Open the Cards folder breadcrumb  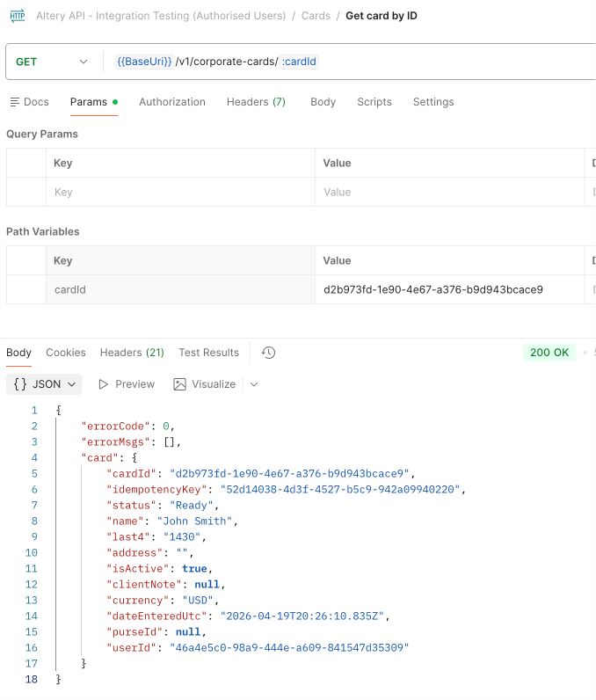(x=316, y=16)
